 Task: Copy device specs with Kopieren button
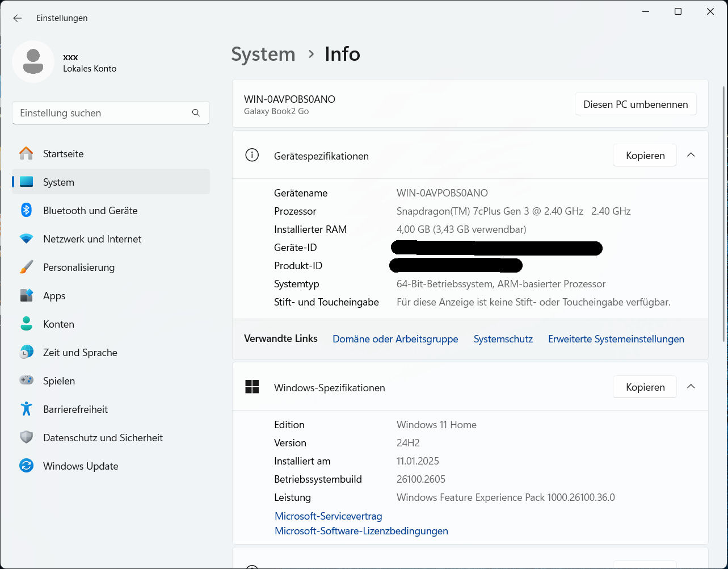point(645,156)
